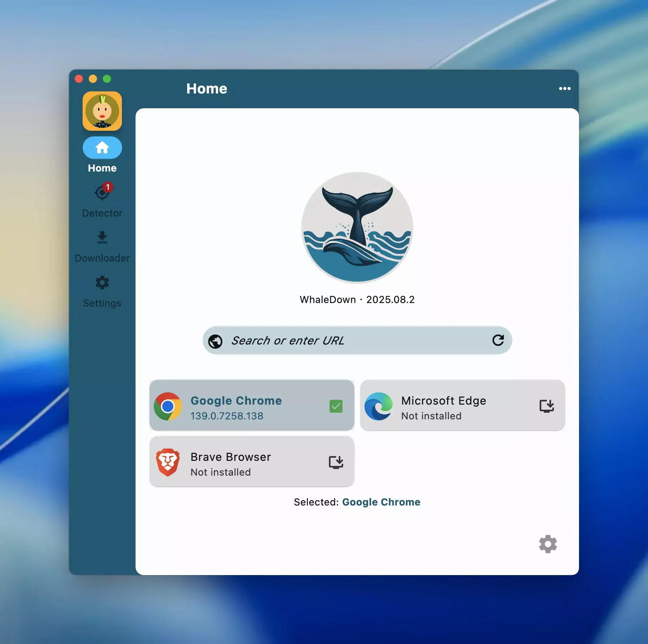Open the WhaleDown avatar app icon in sidebar
648x644 pixels.
(x=102, y=111)
